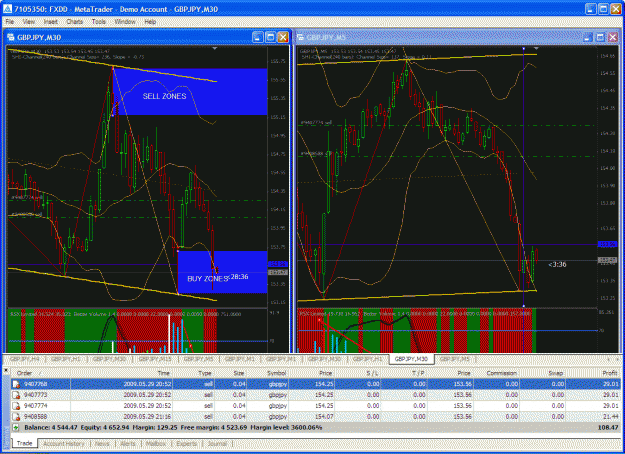This screenshot has height=454, width=625.
Task: Click the SELL ZONES rectangle label in M30 chart
Action: (164, 96)
